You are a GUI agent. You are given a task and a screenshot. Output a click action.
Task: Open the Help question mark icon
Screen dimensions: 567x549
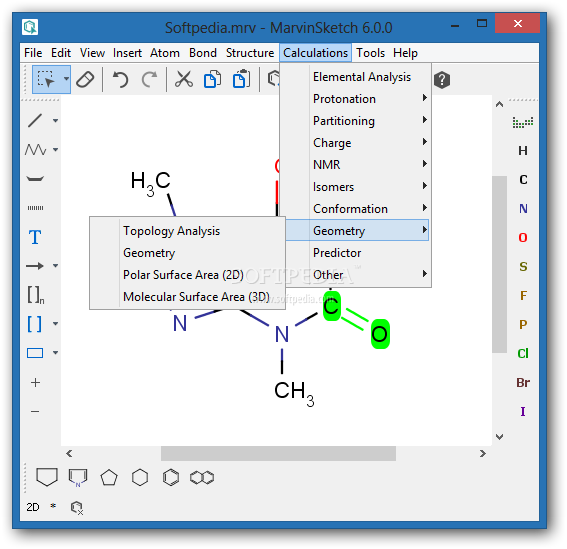click(x=442, y=80)
